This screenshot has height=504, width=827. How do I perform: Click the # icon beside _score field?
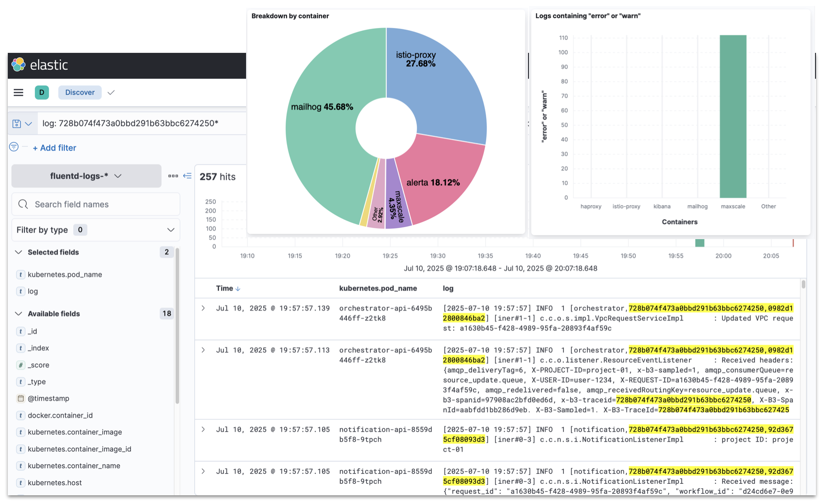[21, 365]
